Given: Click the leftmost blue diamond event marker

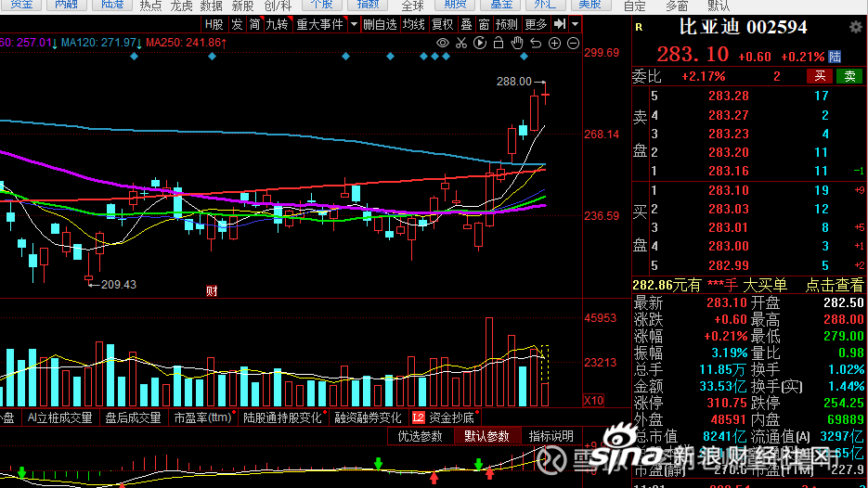Looking at the screenshot, I should [x=134, y=57].
